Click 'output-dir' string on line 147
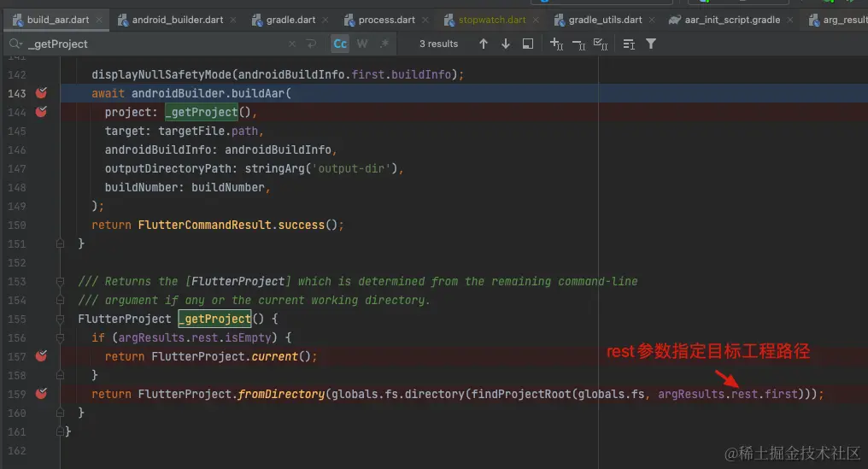Viewport: 868px width, 469px height. [x=351, y=168]
